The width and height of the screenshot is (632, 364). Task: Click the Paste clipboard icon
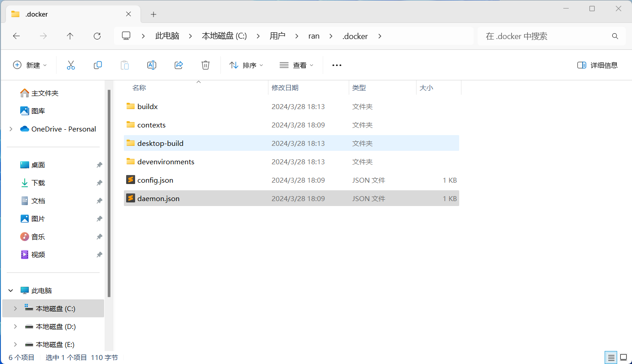click(x=124, y=65)
